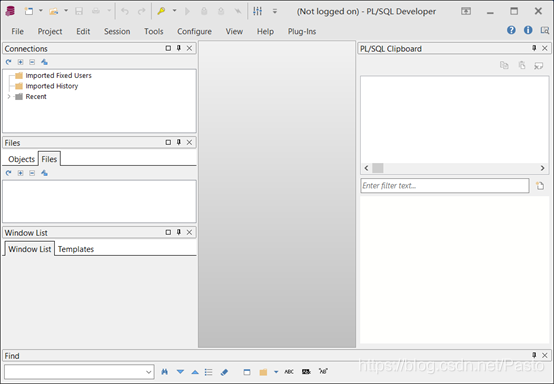The height and width of the screenshot is (384, 554).
Task: Select the Imported Fixed Users folder
Action: pyautogui.click(x=58, y=75)
